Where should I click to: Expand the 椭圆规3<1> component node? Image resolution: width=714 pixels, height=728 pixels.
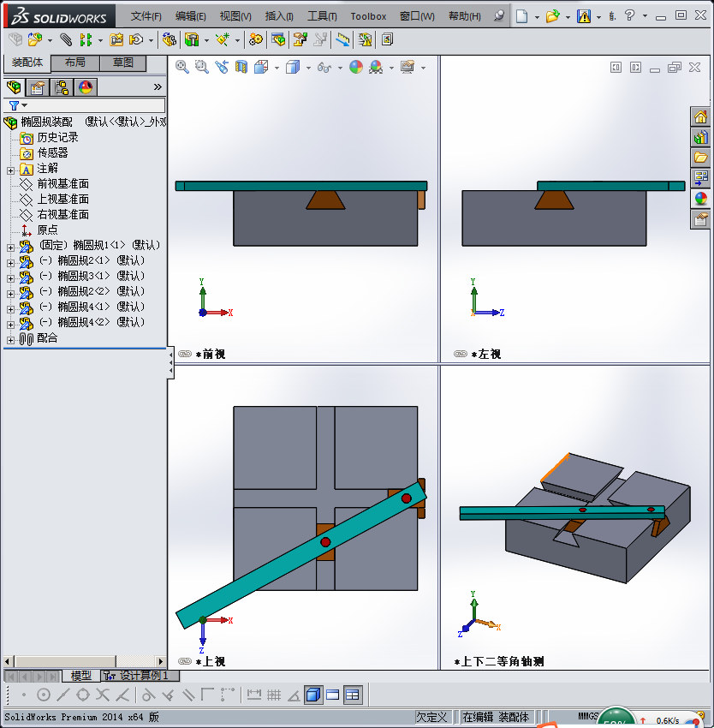(x=10, y=278)
